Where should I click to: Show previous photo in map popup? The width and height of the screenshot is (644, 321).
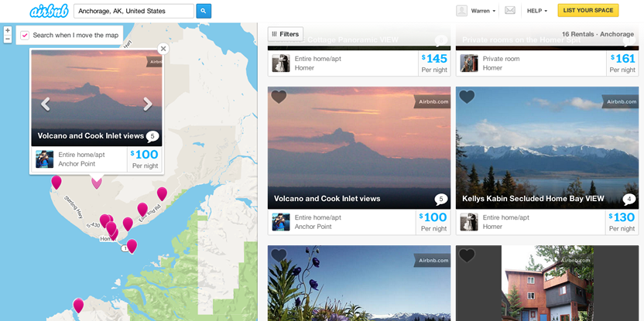click(x=45, y=104)
